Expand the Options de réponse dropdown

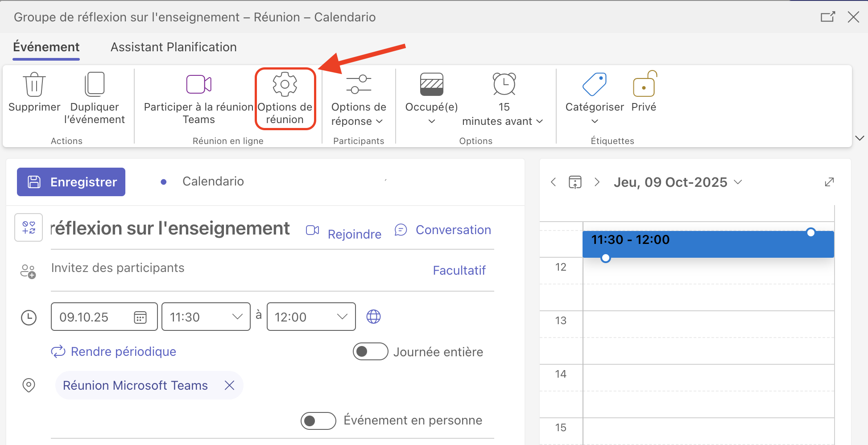[x=358, y=114]
